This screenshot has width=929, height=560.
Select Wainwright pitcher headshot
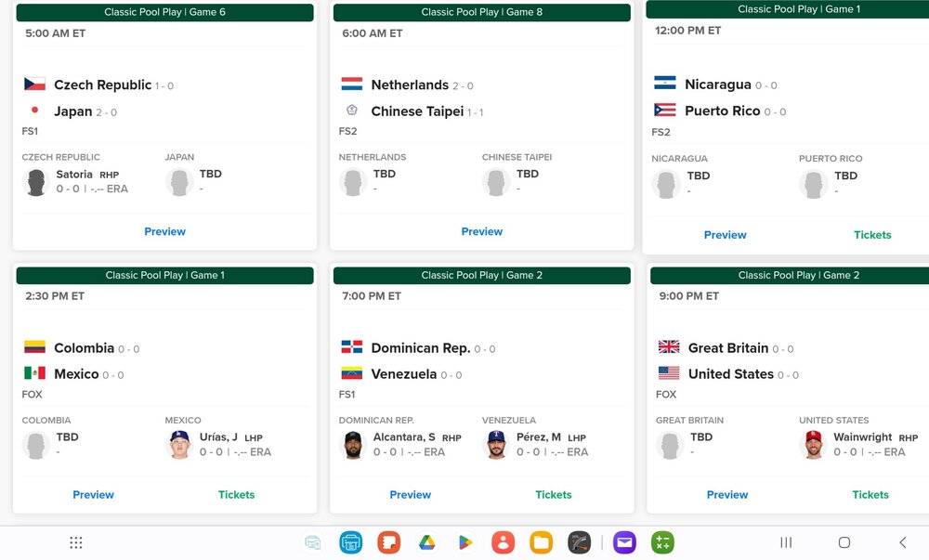point(814,445)
